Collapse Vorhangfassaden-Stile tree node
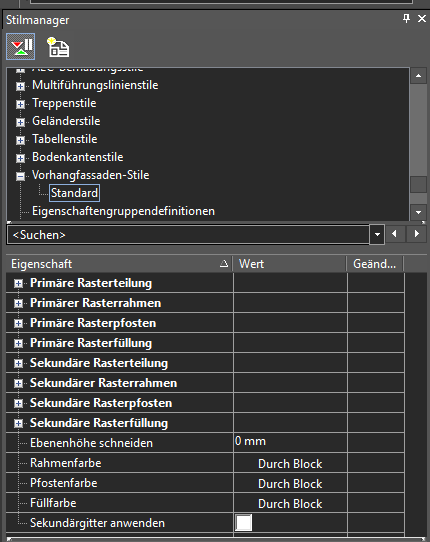Image resolution: width=430 pixels, height=542 pixels. 20,176
